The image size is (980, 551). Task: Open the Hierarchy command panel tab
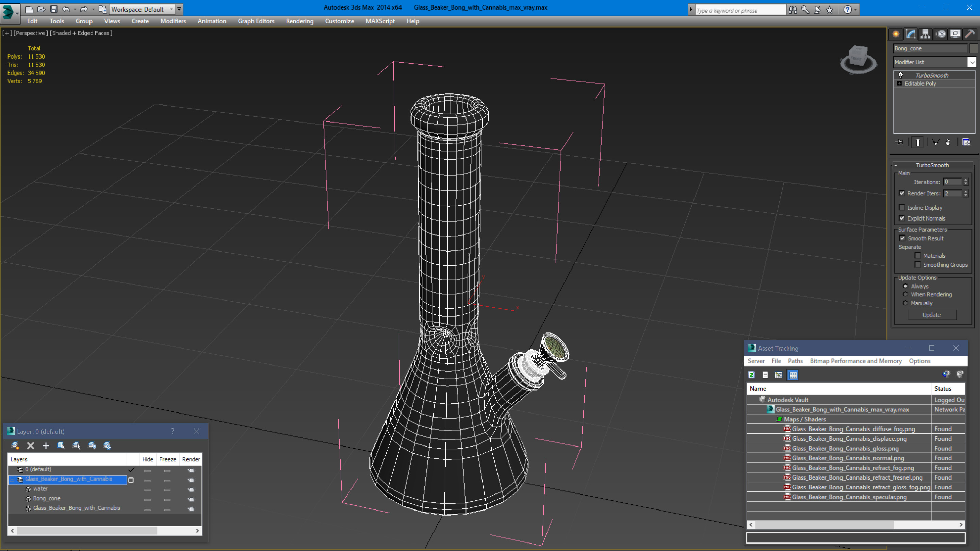pyautogui.click(x=926, y=34)
